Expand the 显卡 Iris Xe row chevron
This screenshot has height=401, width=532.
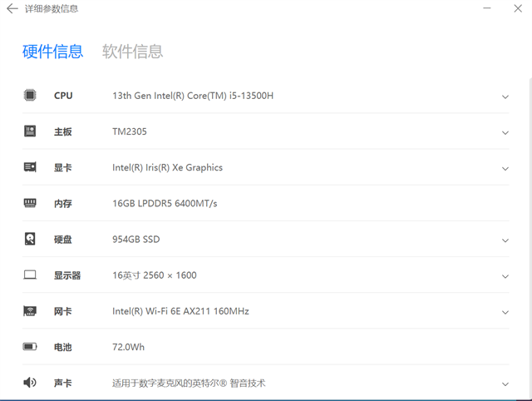tap(505, 169)
